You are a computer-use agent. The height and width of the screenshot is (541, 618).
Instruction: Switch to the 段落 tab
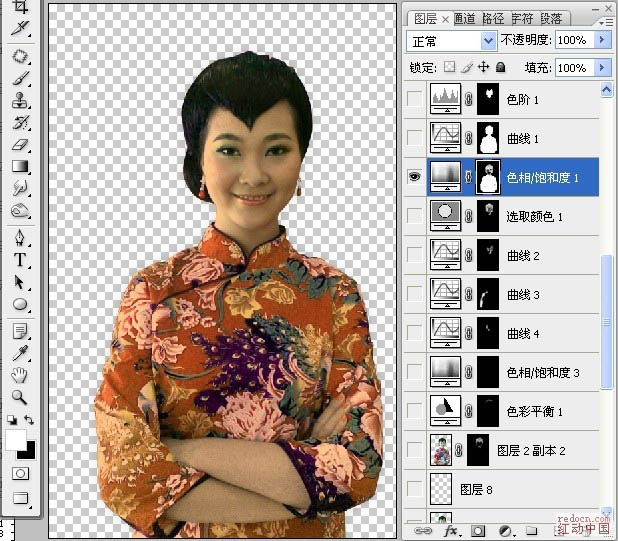[x=551, y=19]
